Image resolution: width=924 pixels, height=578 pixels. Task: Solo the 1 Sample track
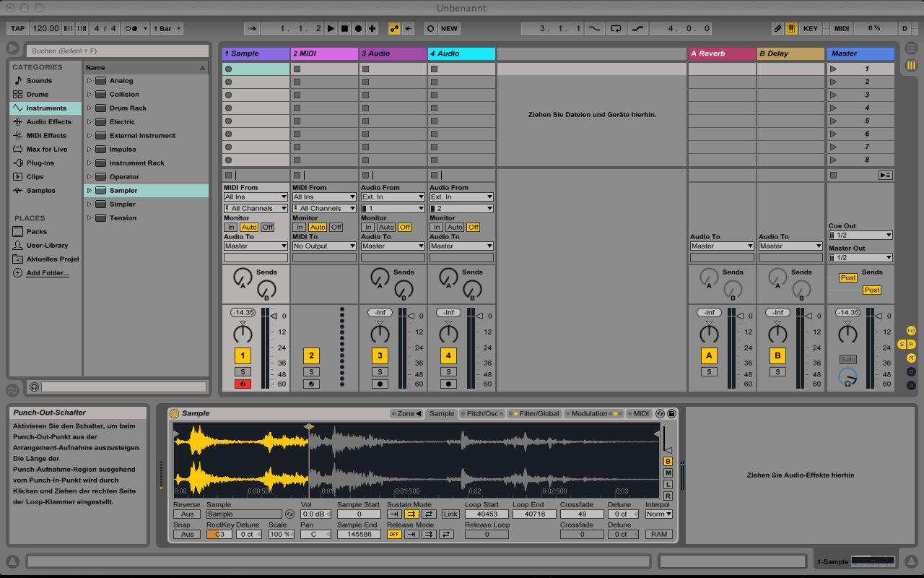[243, 371]
